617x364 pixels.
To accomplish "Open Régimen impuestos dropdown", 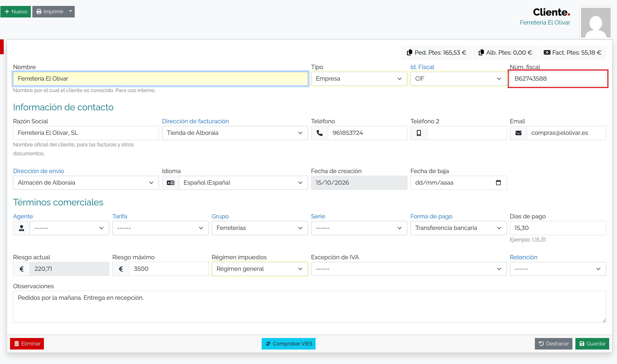I will [260, 269].
